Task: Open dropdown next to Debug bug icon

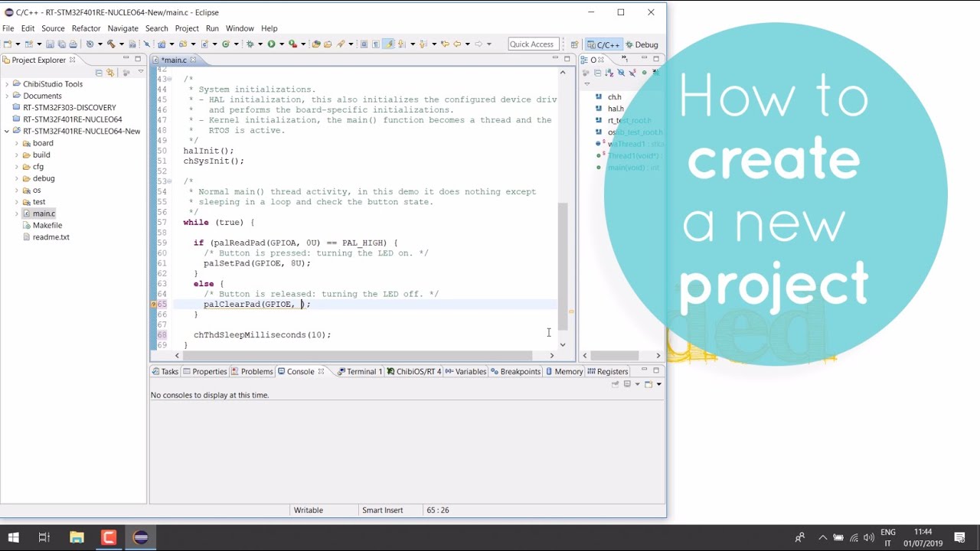Action: click(x=260, y=44)
